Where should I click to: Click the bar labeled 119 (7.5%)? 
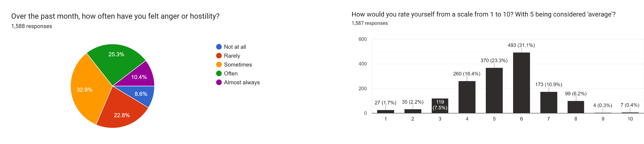(440, 106)
